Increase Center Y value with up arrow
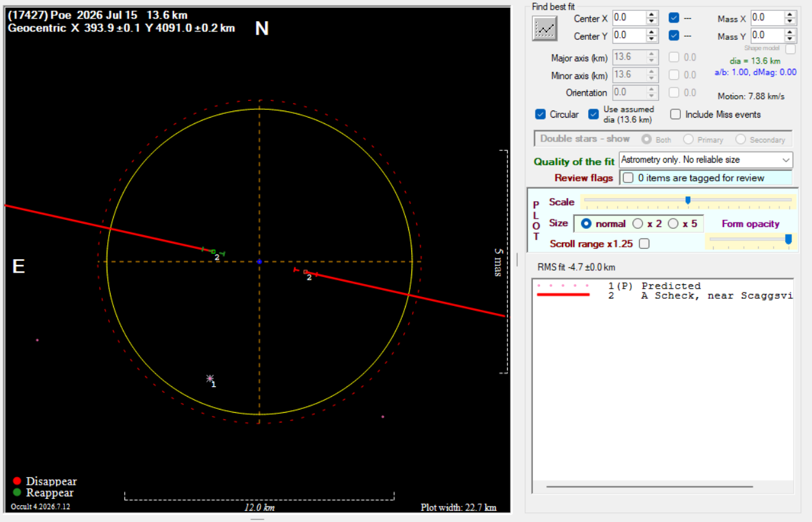This screenshot has height=522, width=812. click(x=652, y=32)
